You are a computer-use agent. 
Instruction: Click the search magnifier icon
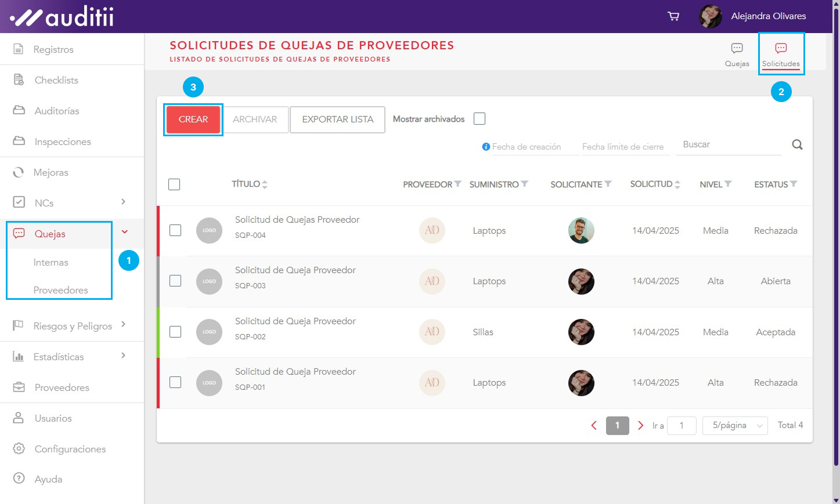[797, 145]
